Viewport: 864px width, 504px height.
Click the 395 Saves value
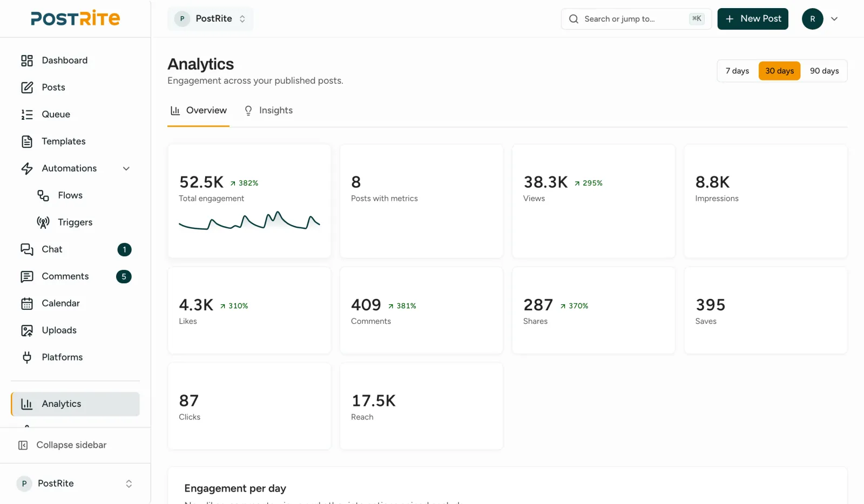[x=711, y=305]
